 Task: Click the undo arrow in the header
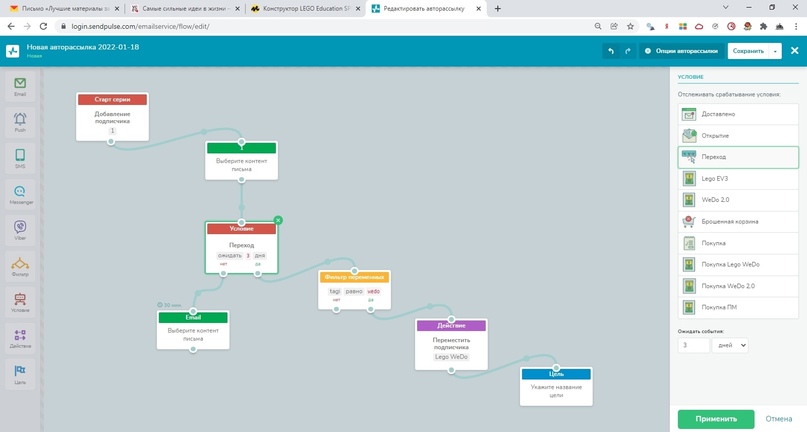[x=611, y=51]
